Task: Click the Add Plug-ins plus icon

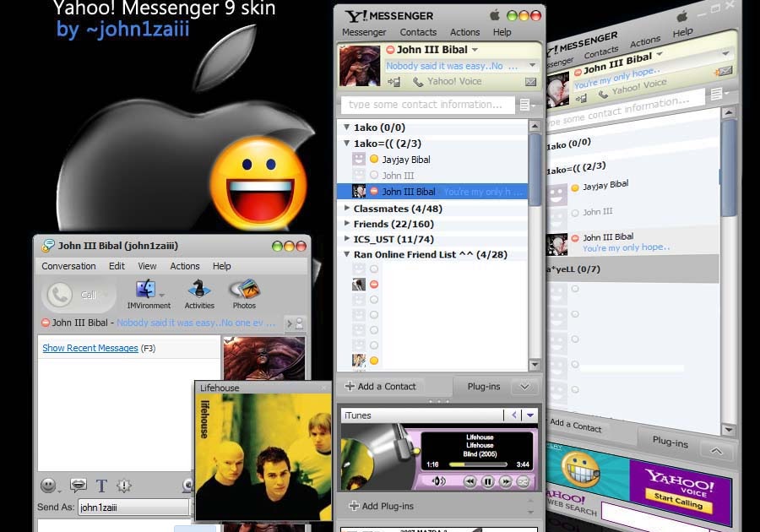Action: pos(354,506)
